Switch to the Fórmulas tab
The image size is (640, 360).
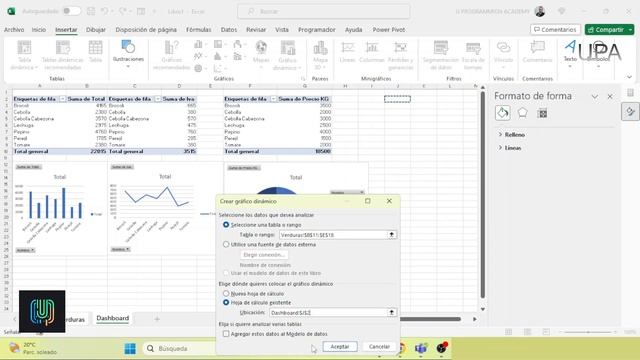pos(199,30)
